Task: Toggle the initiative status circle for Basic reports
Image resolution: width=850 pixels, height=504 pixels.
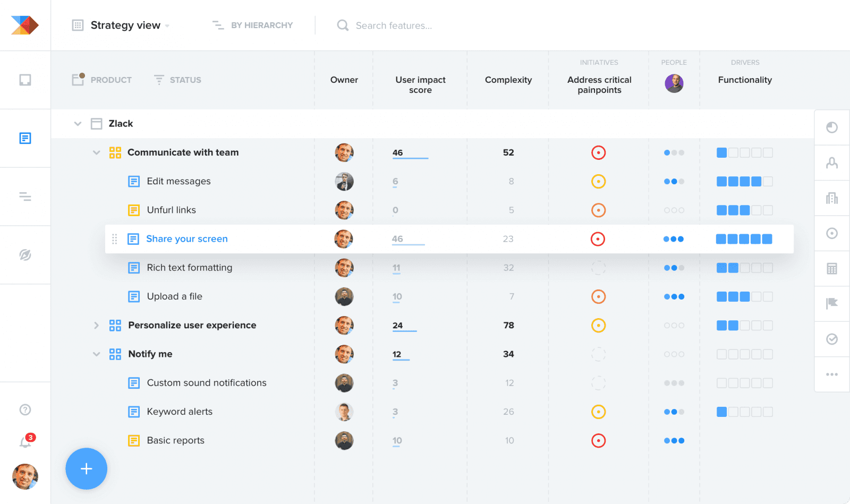Action: pyautogui.click(x=599, y=440)
